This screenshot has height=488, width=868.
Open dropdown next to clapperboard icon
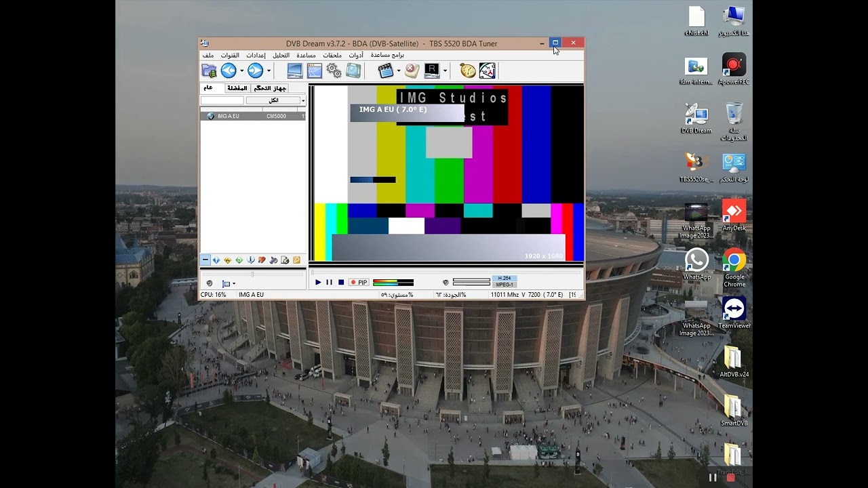[399, 70]
